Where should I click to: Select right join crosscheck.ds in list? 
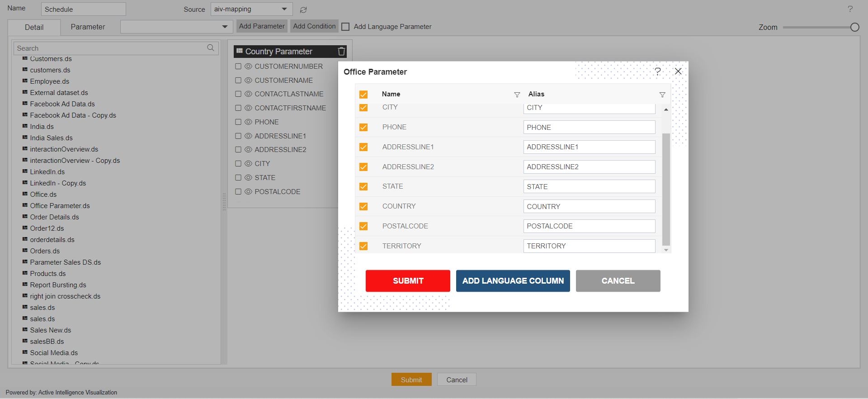65,296
